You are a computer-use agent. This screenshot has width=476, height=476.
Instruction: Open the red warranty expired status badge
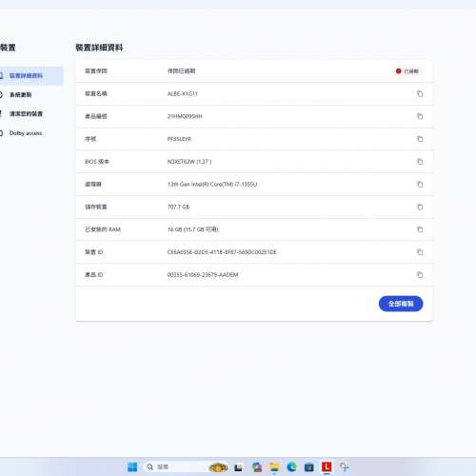click(x=407, y=71)
